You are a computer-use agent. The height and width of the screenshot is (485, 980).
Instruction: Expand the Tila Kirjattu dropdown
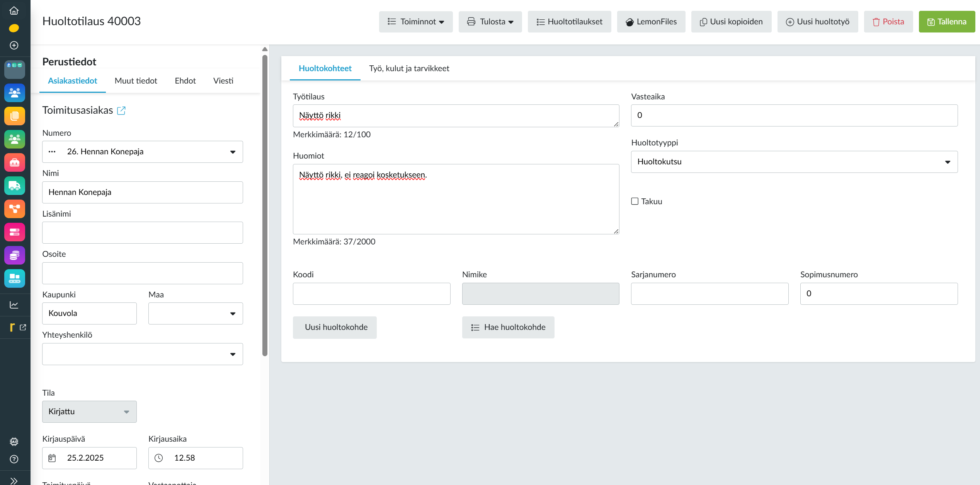tap(89, 412)
